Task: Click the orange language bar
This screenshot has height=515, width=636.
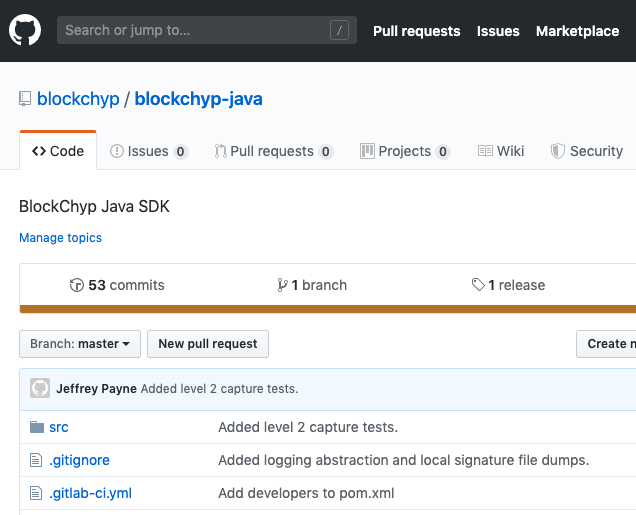Action: (328, 309)
